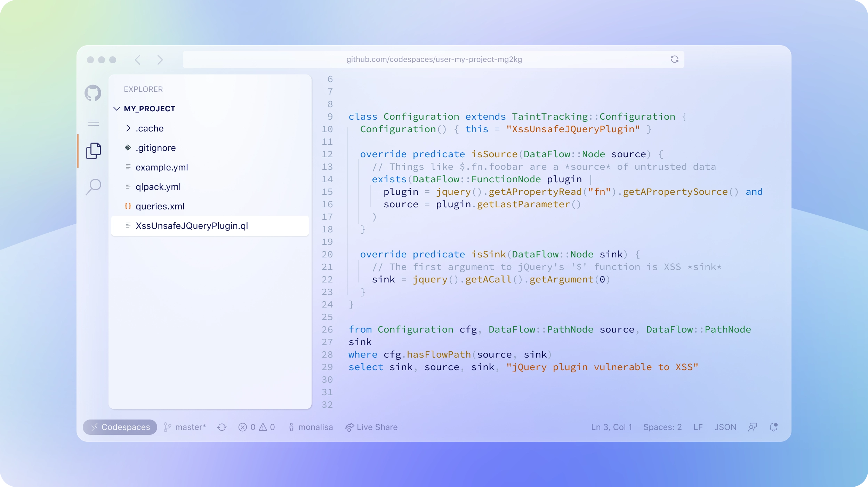
Task: Click the sync changes icon in status bar
Action: click(x=222, y=427)
